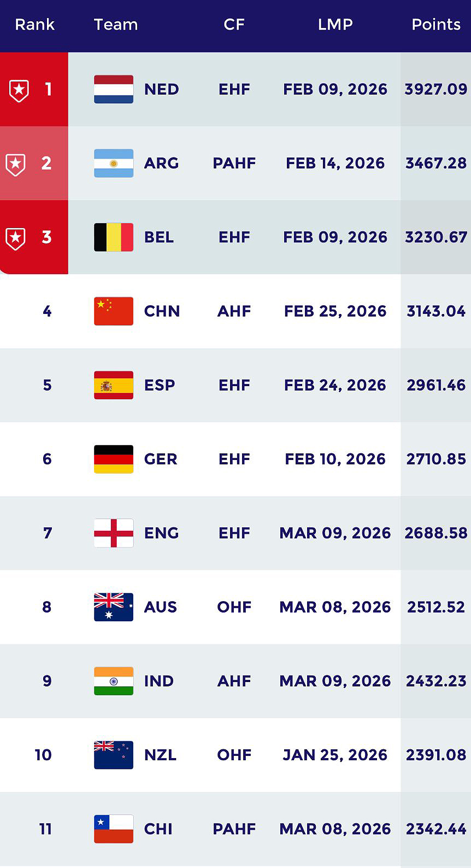Screen dimensions: 471x868
Task: Click the Australia flag icon
Action: pos(114,607)
